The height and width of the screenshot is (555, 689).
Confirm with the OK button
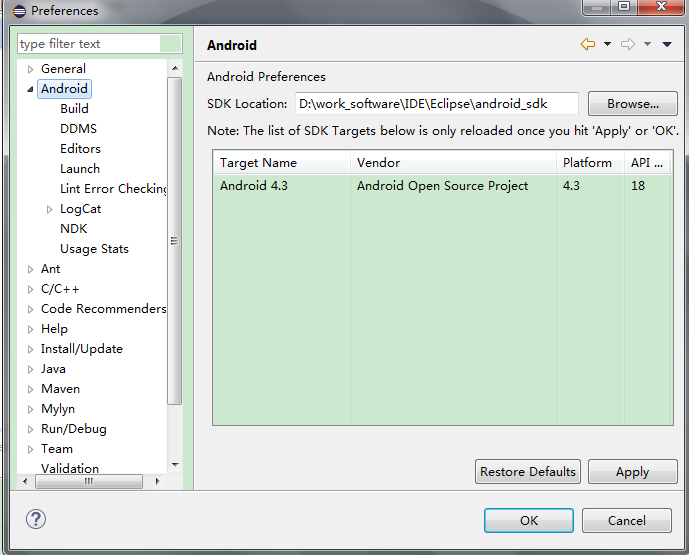point(529,521)
